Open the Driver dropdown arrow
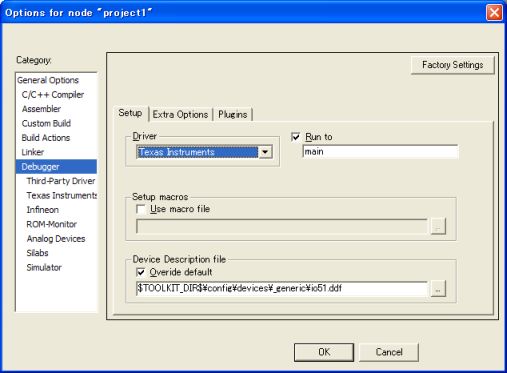 point(265,152)
